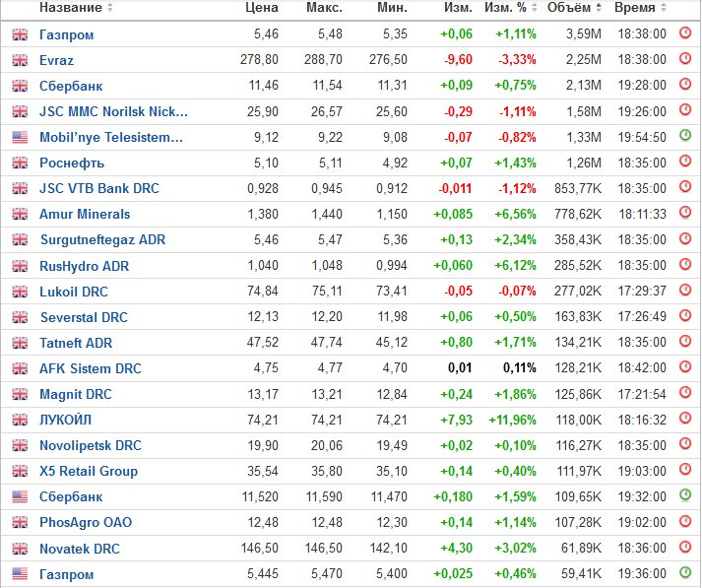Open the Magnit DRC link
Image resolution: width=702 pixels, height=588 pixels.
[76, 395]
